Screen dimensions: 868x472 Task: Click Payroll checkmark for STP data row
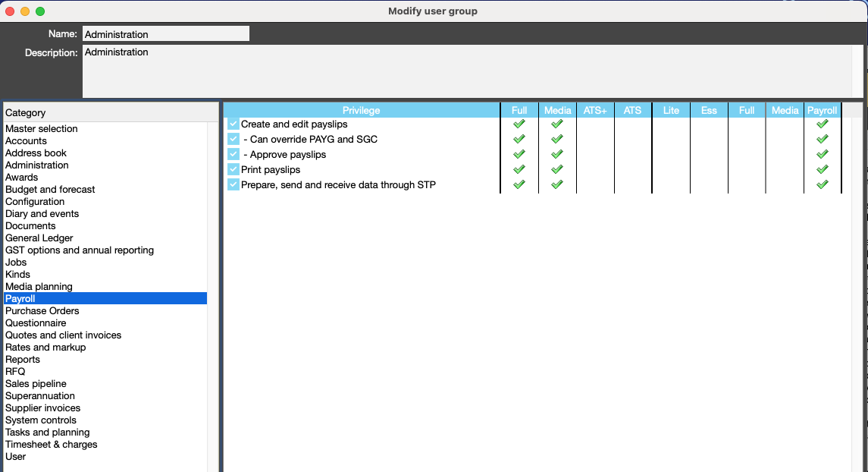point(822,184)
